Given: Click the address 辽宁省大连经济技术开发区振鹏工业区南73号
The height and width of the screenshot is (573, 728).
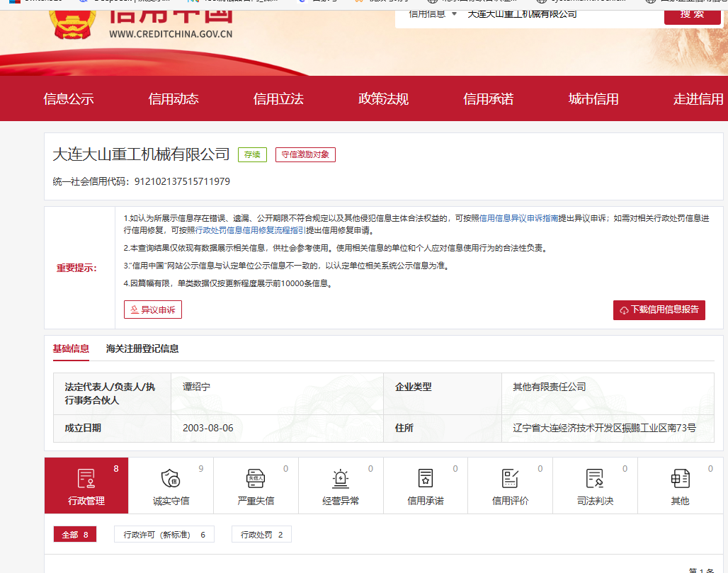Looking at the screenshot, I should click(605, 428).
